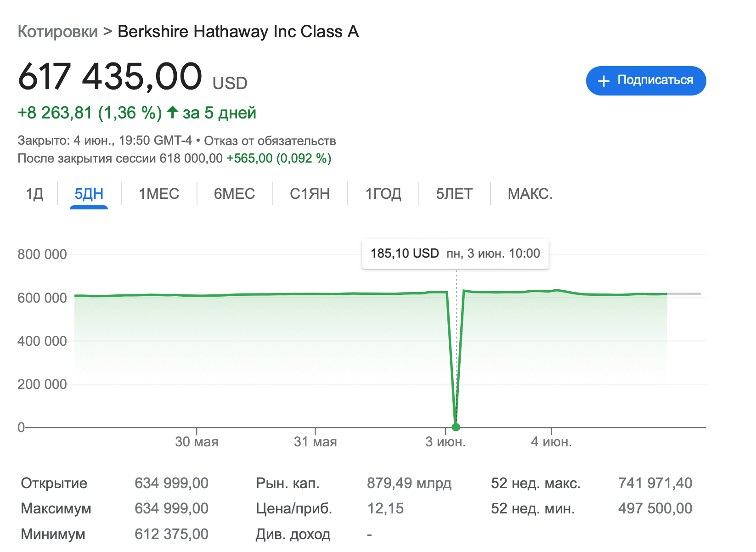Click the Открытие label
The width and height of the screenshot is (756, 552).
(54, 483)
